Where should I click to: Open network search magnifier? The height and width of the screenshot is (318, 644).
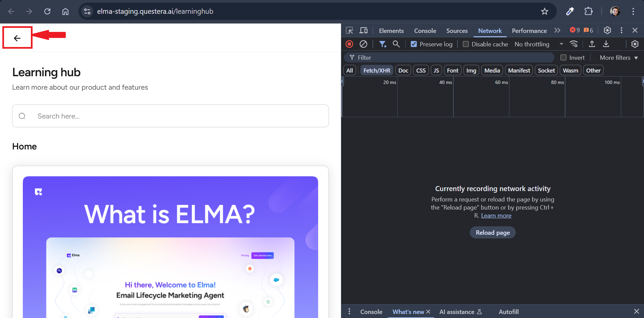[x=396, y=44]
